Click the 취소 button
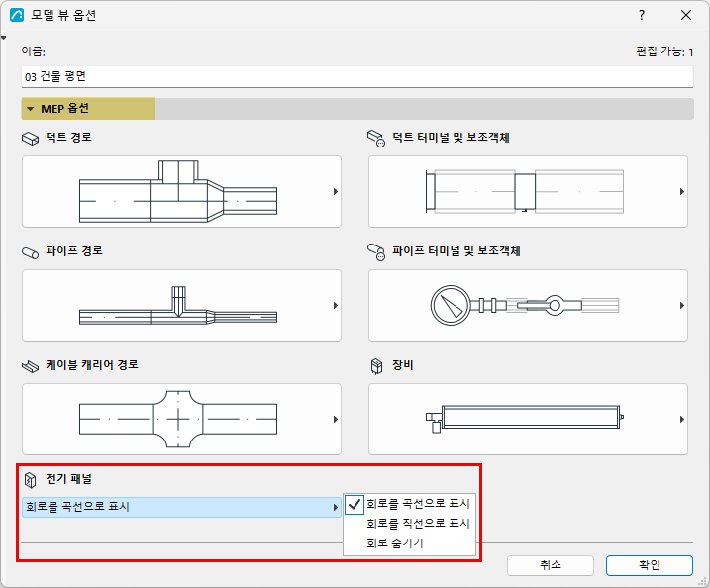710x588 pixels. [x=551, y=565]
